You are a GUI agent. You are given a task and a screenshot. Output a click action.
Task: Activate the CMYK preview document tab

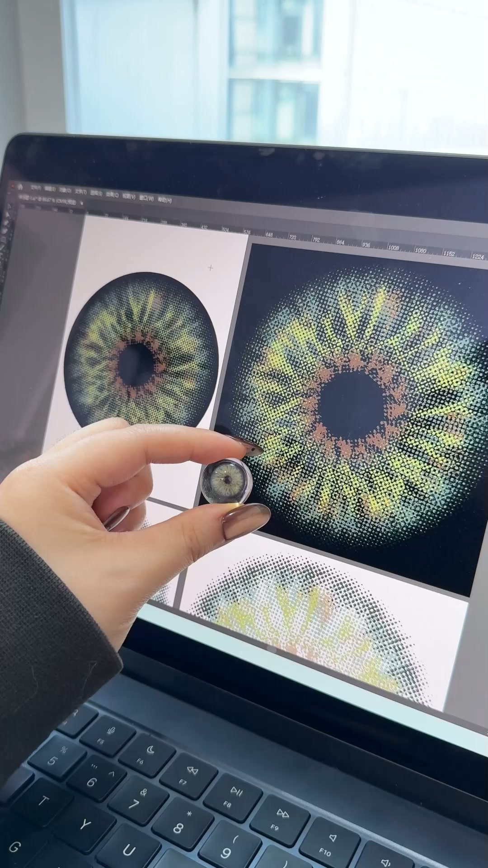[x=47, y=200]
